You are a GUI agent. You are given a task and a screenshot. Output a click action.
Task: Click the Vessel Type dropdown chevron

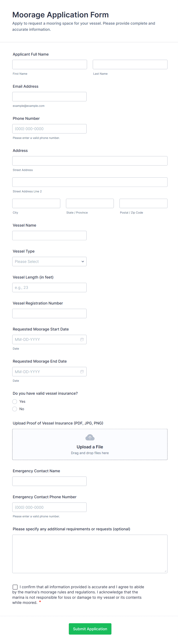[83, 262]
